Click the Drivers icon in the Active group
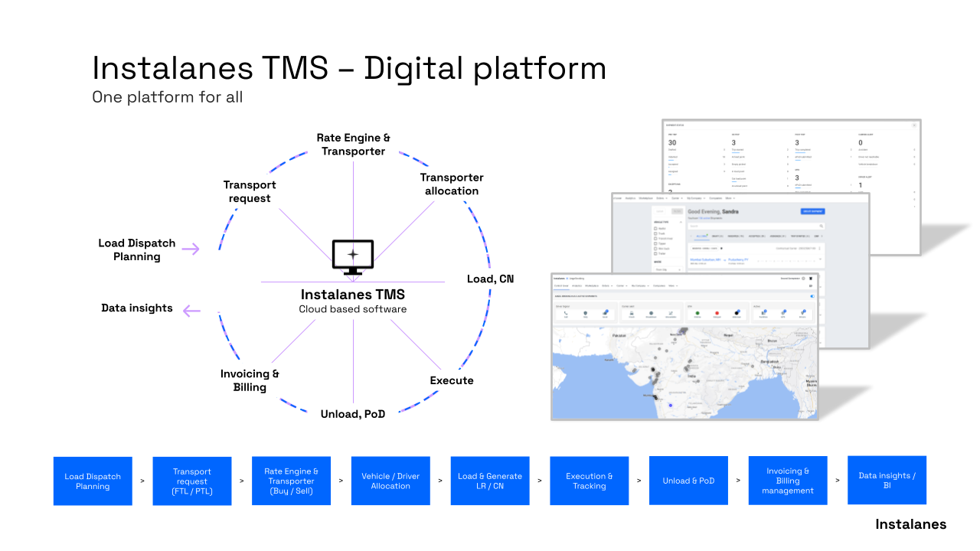The width and height of the screenshot is (980, 551). [x=804, y=313]
